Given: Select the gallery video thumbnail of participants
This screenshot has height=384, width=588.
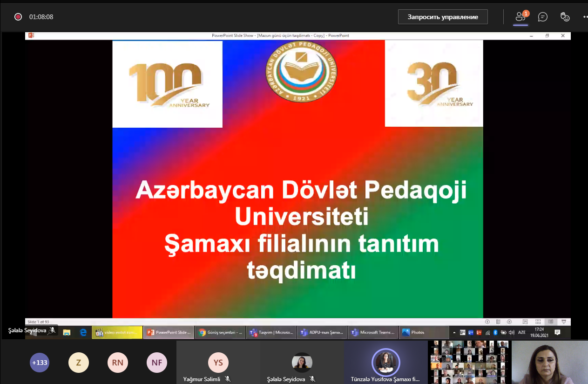Looking at the screenshot, I should (x=469, y=362).
